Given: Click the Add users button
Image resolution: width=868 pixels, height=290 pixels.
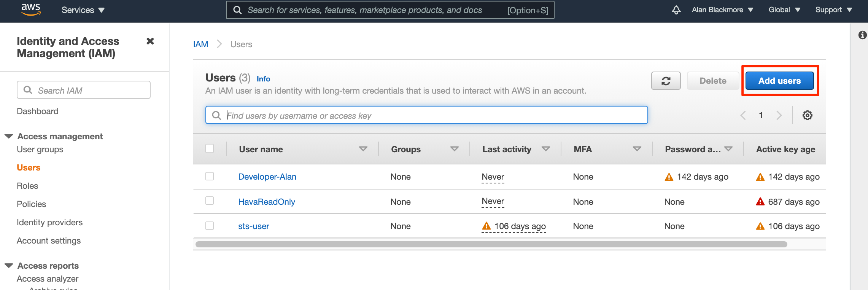Looking at the screenshot, I should pyautogui.click(x=779, y=81).
